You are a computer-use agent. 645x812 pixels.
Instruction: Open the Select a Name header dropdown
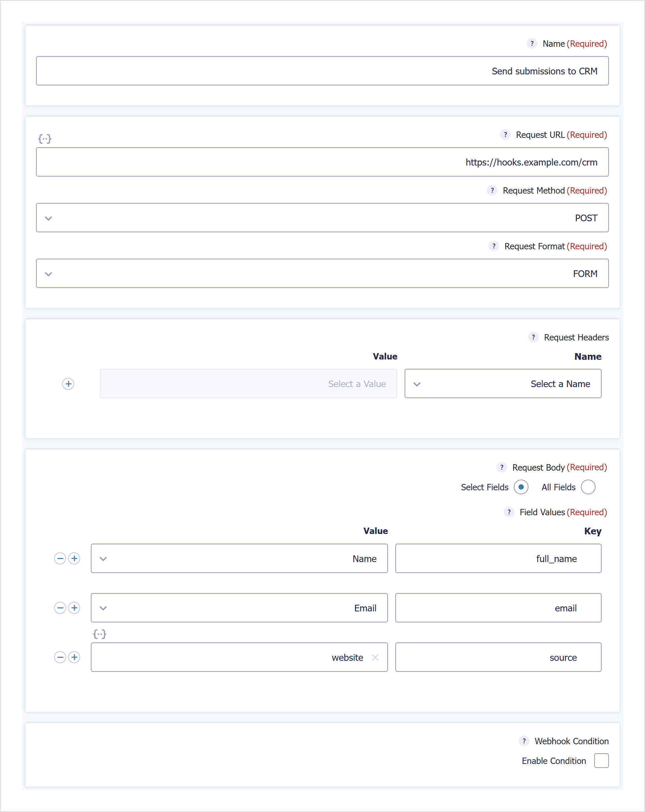[503, 383]
